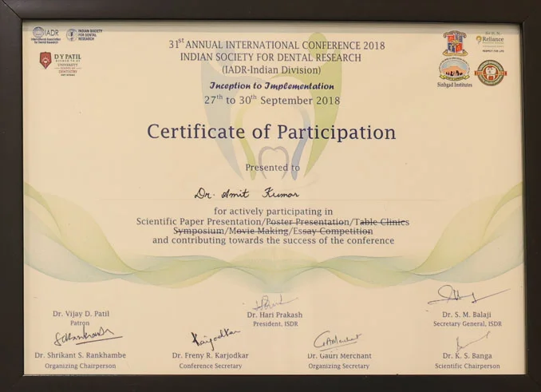This screenshot has height=392, width=541.
Task: Click struck-through 'Table Clinics'
Action: tap(381, 221)
